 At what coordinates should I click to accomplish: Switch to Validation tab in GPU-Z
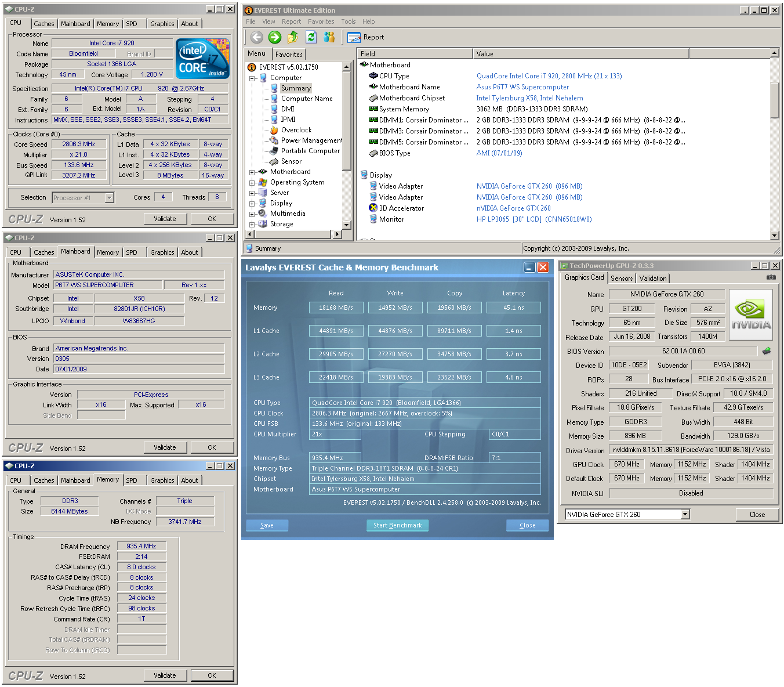(653, 279)
